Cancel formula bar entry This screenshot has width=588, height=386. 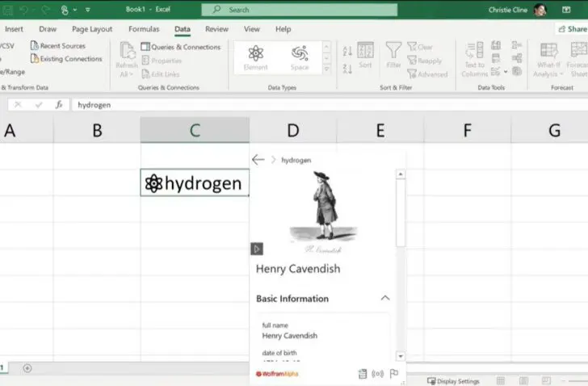pos(18,104)
